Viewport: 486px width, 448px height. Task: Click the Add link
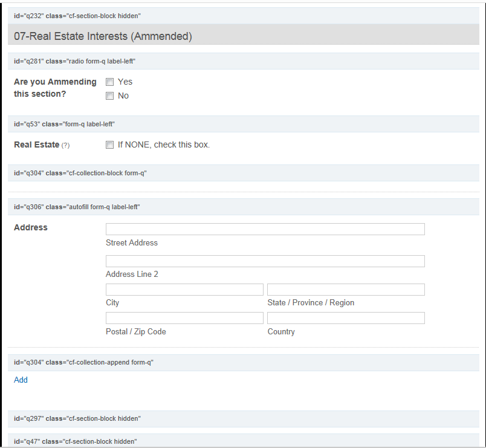[x=21, y=380]
